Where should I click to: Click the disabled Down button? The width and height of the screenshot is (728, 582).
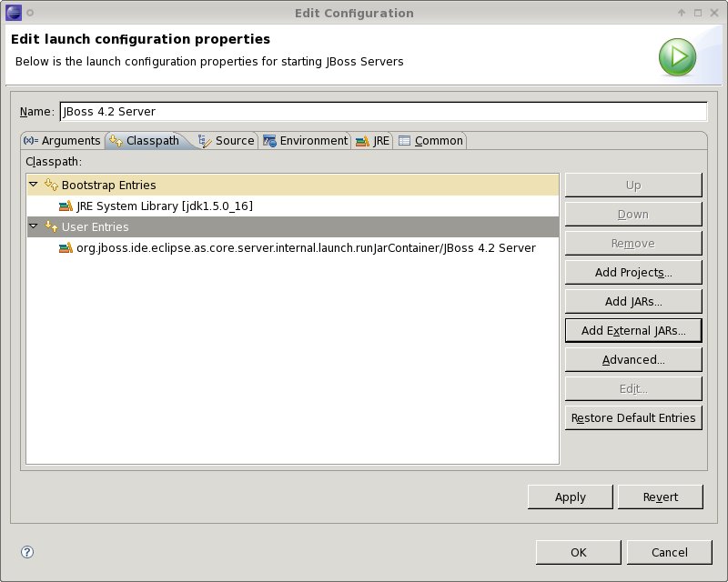[633, 214]
